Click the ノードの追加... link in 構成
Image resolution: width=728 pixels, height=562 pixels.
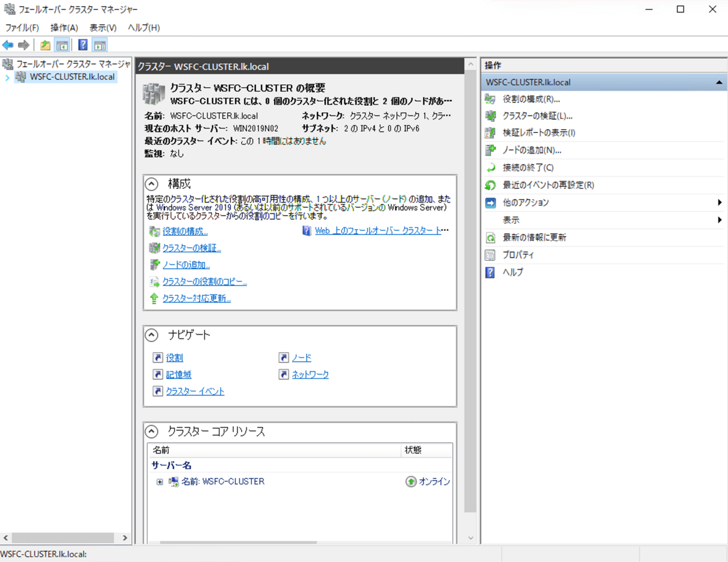pyautogui.click(x=186, y=265)
